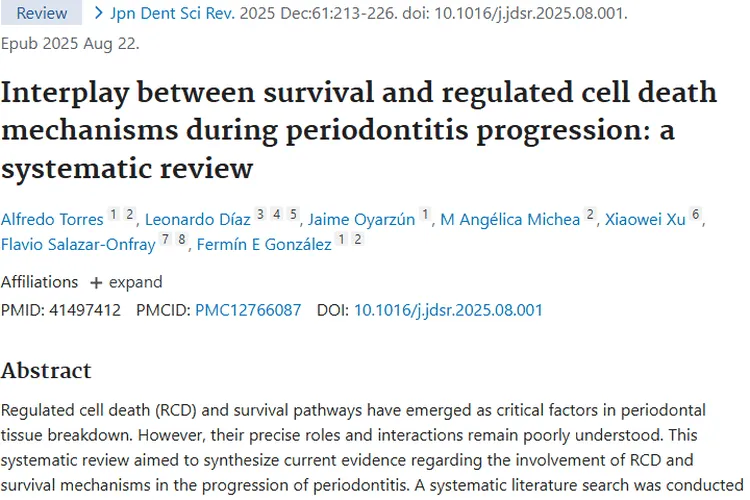Click the Review article type badge
The height and width of the screenshot is (500, 750).
point(42,13)
